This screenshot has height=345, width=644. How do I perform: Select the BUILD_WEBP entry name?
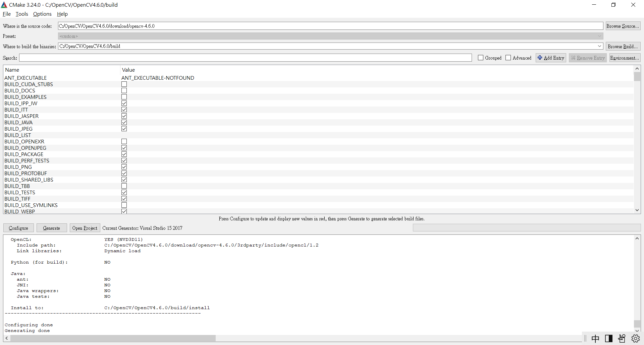pyautogui.click(x=19, y=211)
